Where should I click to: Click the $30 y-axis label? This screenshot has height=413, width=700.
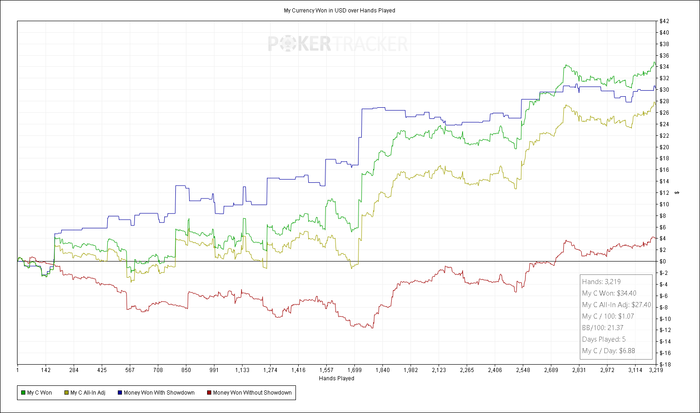(664, 90)
